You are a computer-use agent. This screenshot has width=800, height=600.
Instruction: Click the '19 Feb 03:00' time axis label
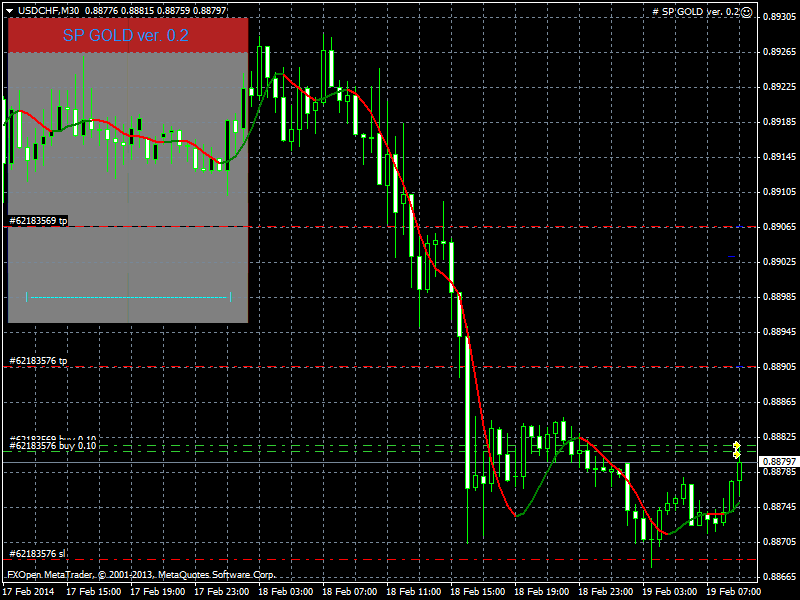click(670, 592)
